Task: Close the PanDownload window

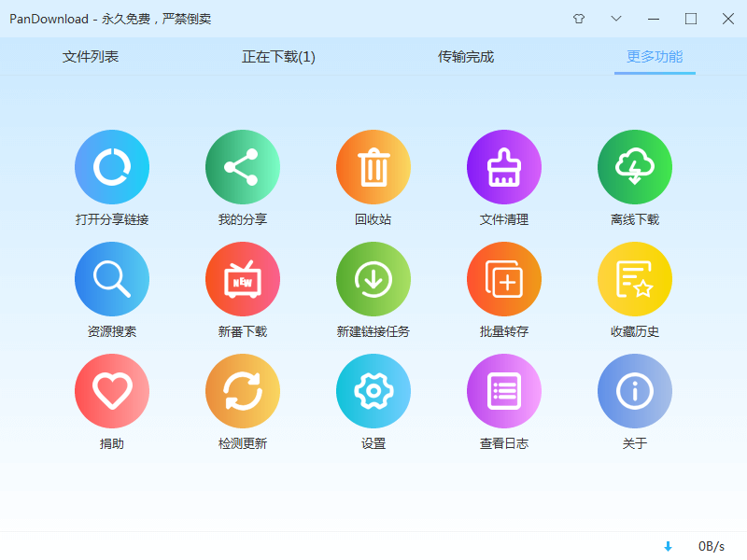Action: (728, 19)
